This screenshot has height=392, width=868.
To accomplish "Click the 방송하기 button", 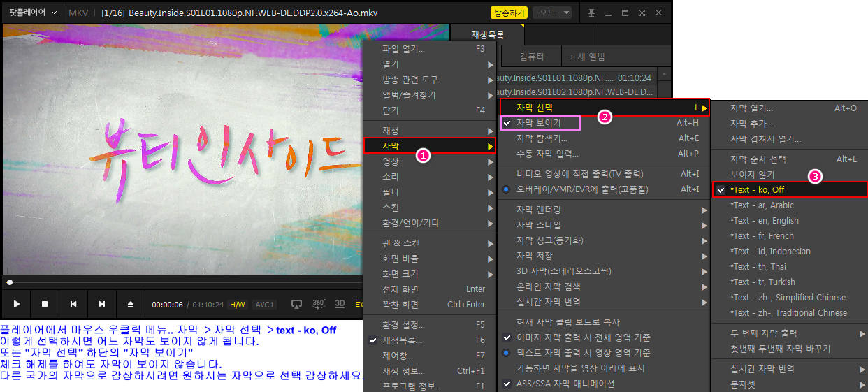I will tap(509, 13).
